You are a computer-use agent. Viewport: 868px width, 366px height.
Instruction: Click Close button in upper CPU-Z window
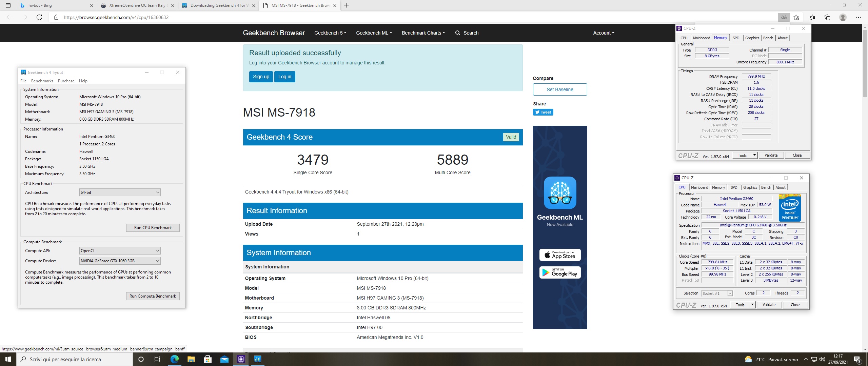tap(797, 155)
